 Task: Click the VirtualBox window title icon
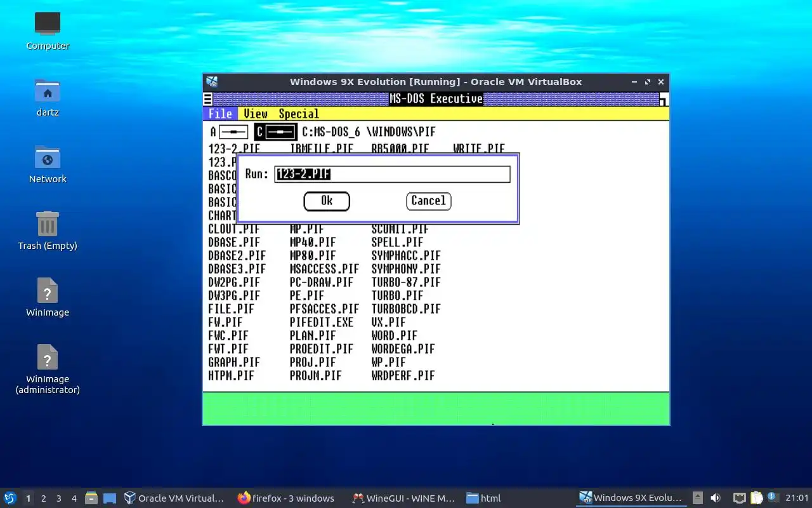[x=212, y=82]
